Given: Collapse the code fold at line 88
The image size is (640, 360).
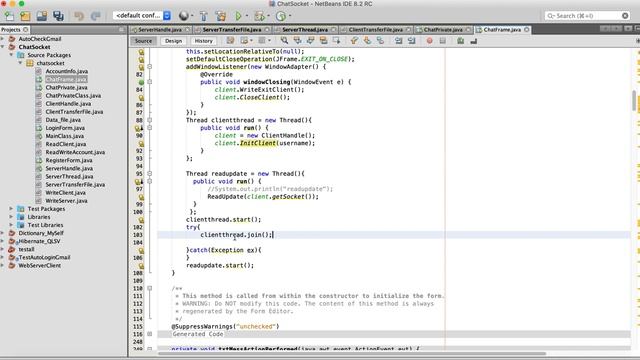Looking at the screenshot, I should point(150,120).
